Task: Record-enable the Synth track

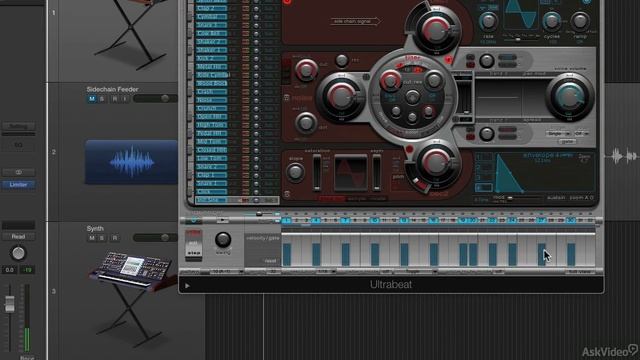Action: click(x=115, y=238)
